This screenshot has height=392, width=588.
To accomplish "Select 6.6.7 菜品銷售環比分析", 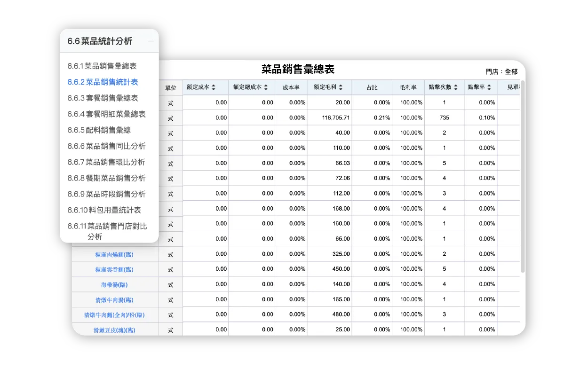I will pyautogui.click(x=106, y=162).
